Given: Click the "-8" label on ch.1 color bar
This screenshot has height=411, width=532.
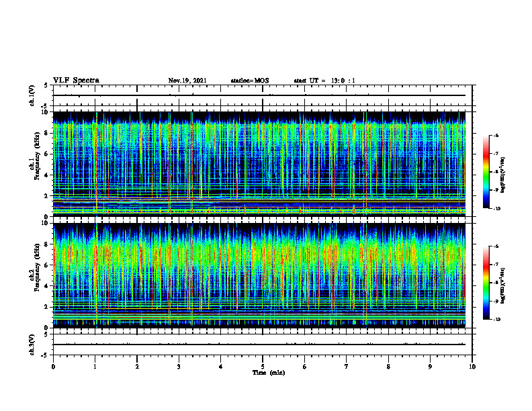Looking at the screenshot, I should [x=495, y=172].
